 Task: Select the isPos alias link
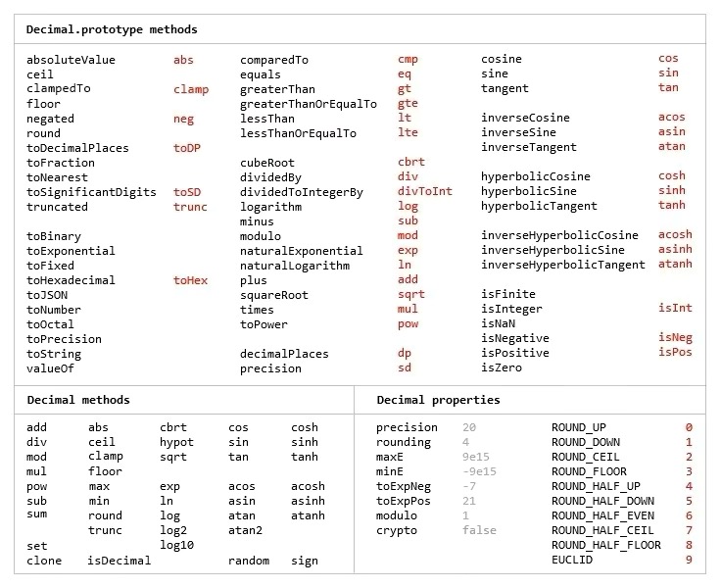pyautogui.click(x=675, y=353)
